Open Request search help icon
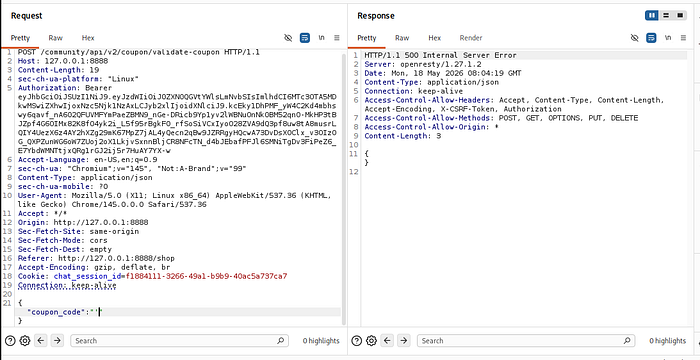This screenshot has width=700, height=360. [x=10, y=341]
